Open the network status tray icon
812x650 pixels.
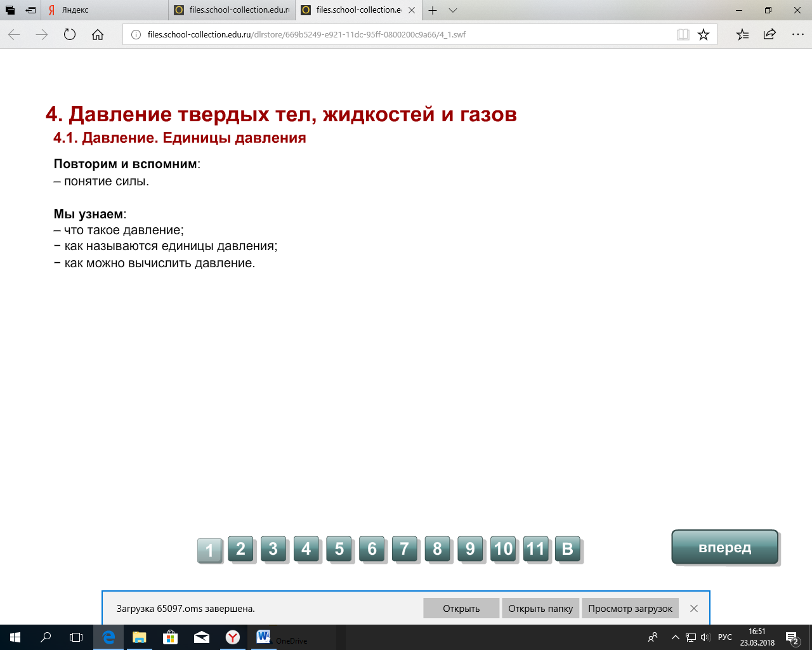[690, 637]
